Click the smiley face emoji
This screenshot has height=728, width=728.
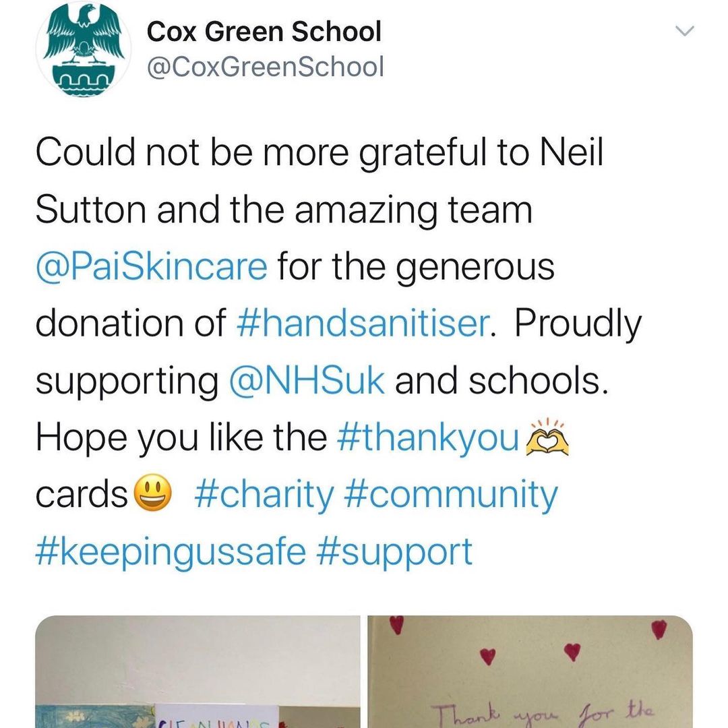(x=153, y=493)
